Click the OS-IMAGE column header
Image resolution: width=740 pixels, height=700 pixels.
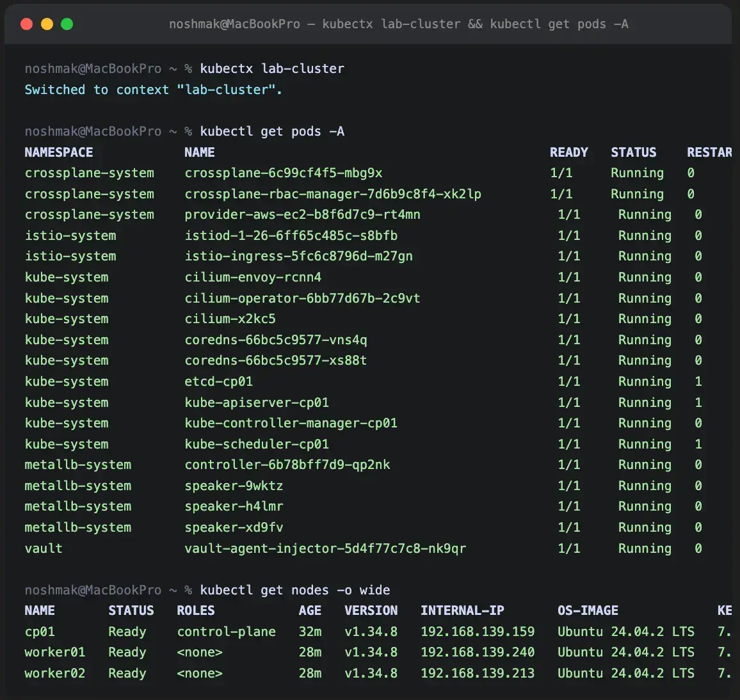point(588,610)
